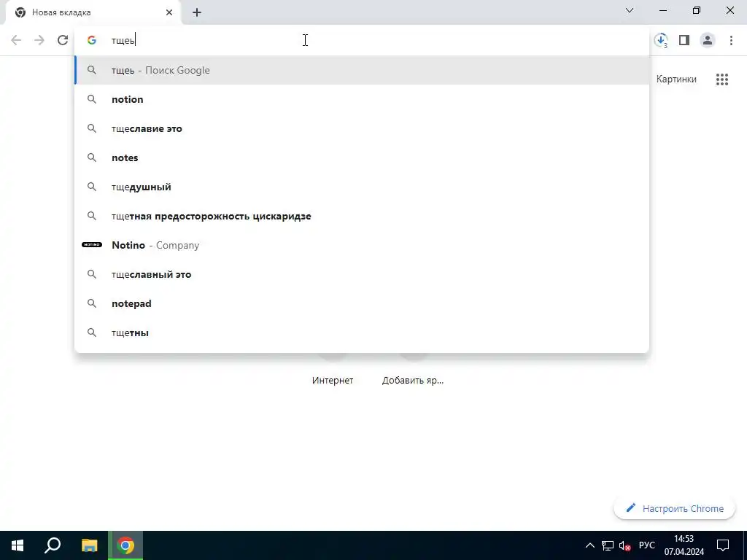Click the search icon beside 'notion'
This screenshot has height=560, width=747.
tap(92, 99)
